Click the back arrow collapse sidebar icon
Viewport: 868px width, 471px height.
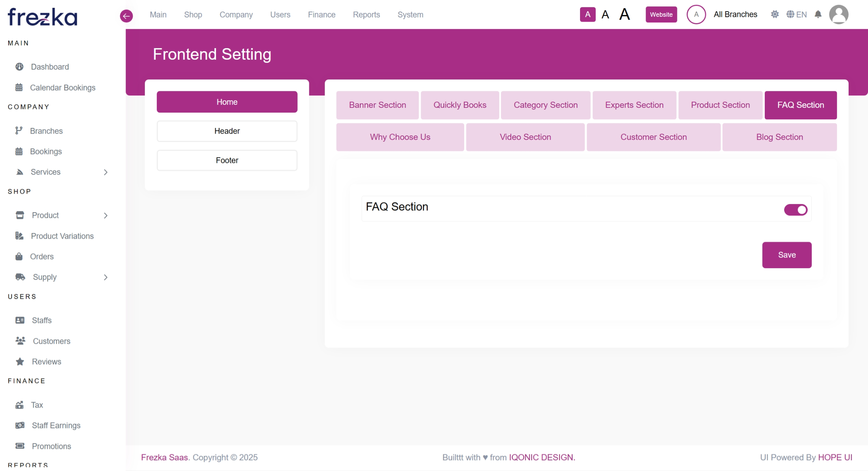click(126, 16)
